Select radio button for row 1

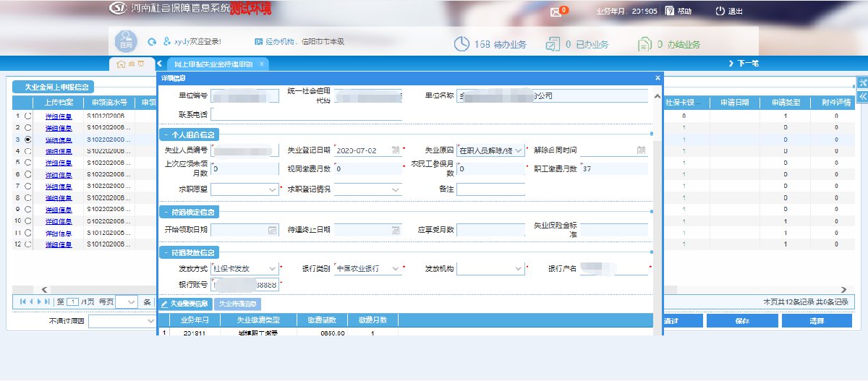[x=28, y=116]
